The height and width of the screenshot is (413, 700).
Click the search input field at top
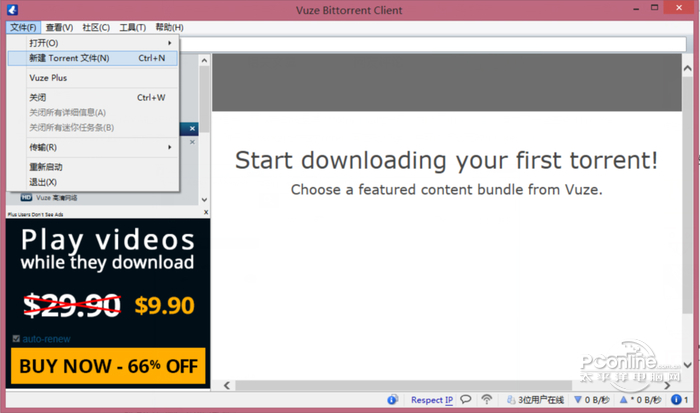[433, 44]
